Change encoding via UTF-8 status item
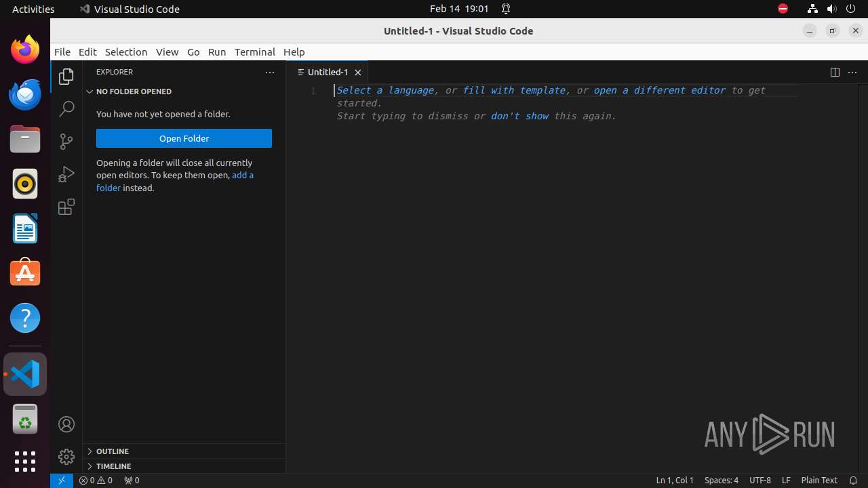 pos(760,480)
